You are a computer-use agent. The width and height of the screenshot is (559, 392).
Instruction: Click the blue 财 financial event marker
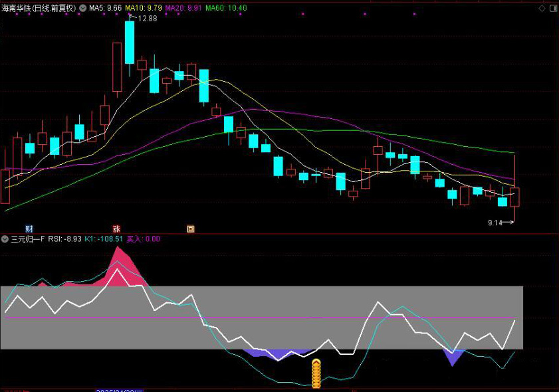tap(29, 229)
